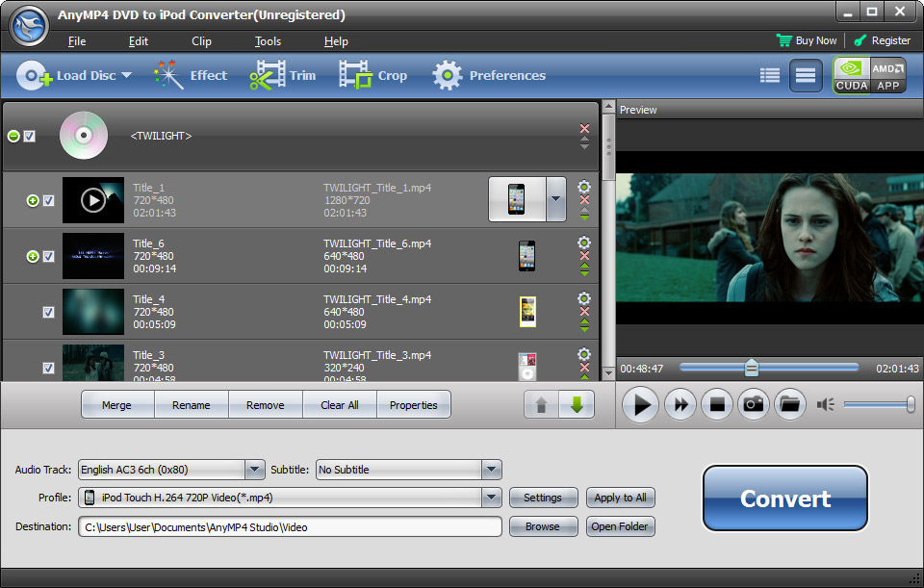
Task: Open the snapshot folder icon
Action: 789,405
